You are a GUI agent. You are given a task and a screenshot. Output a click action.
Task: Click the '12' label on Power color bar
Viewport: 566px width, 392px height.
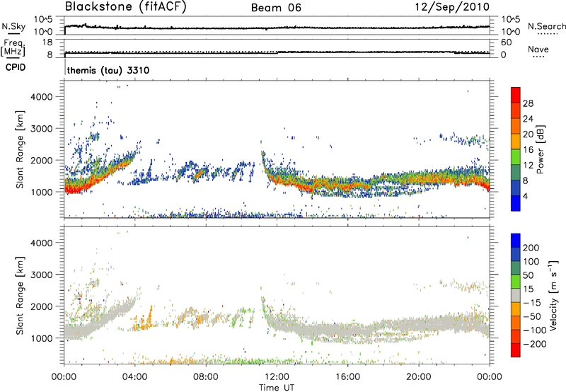tap(528, 166)
